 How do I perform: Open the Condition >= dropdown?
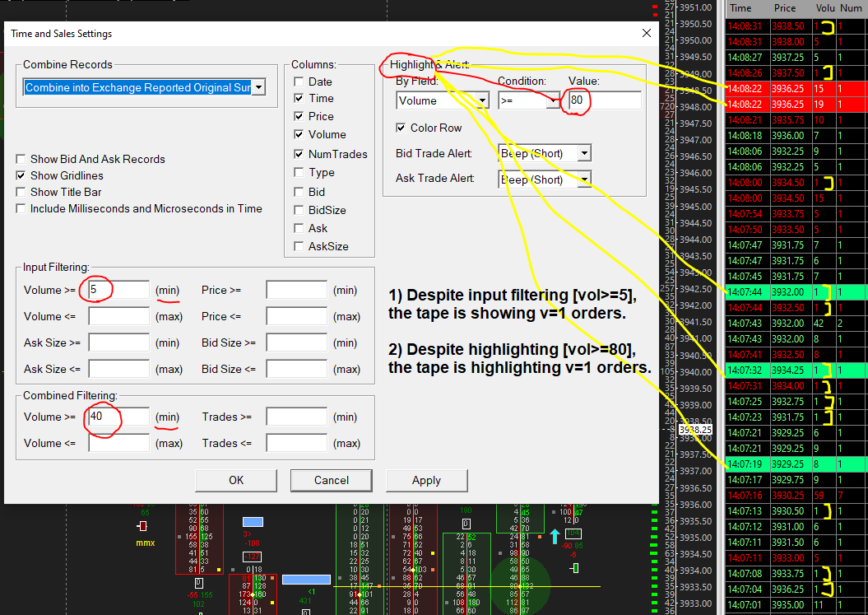554,100
